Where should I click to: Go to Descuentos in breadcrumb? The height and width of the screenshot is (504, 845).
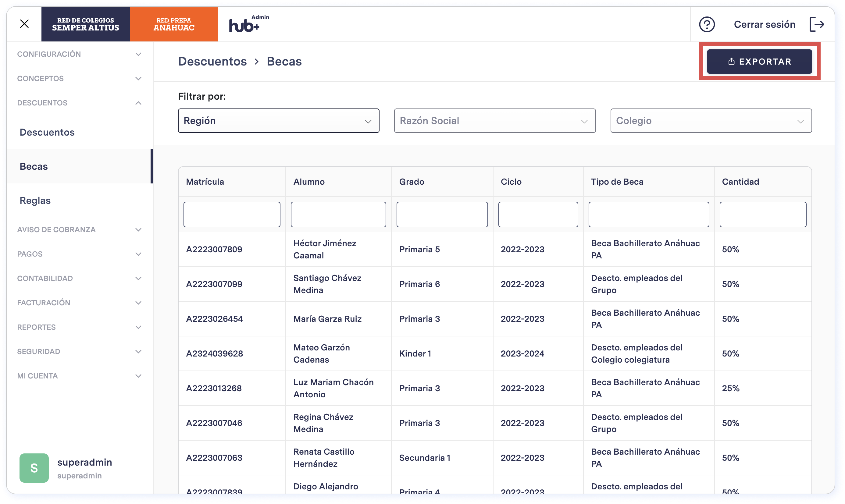point(212,62)
